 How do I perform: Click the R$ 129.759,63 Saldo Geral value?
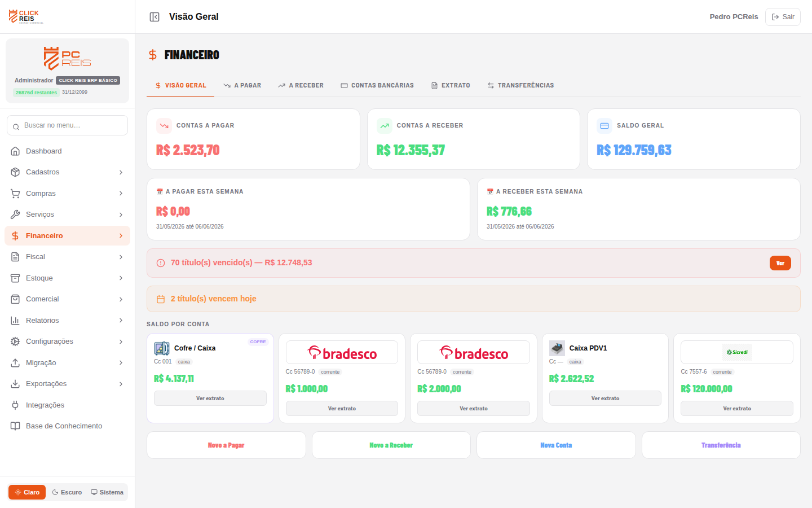(634, 150)
